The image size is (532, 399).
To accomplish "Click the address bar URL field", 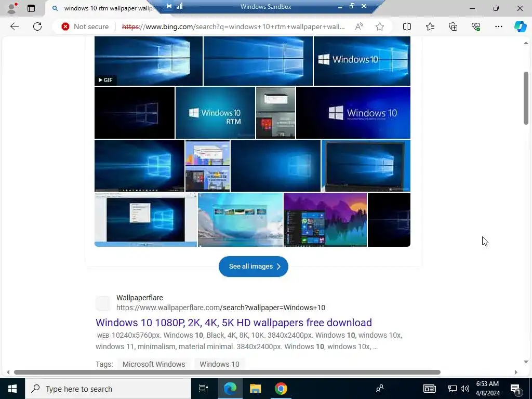I will 233,26.
